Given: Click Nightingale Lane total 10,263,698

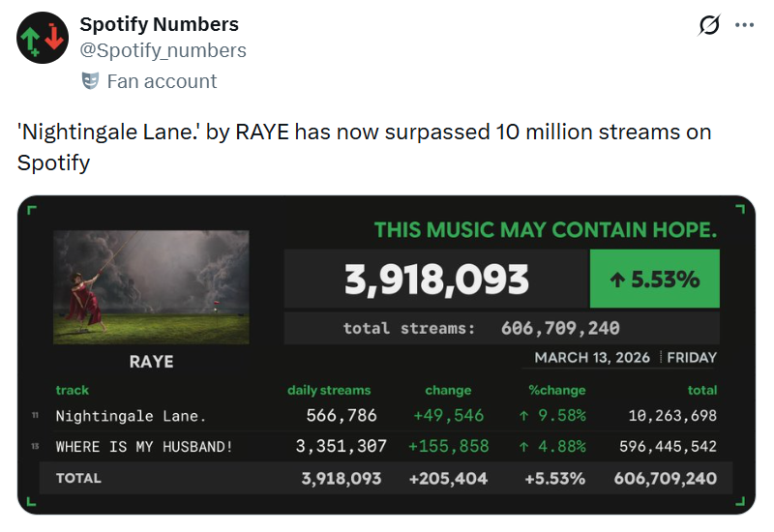Looking at the screenshot, I should [672, 416].
